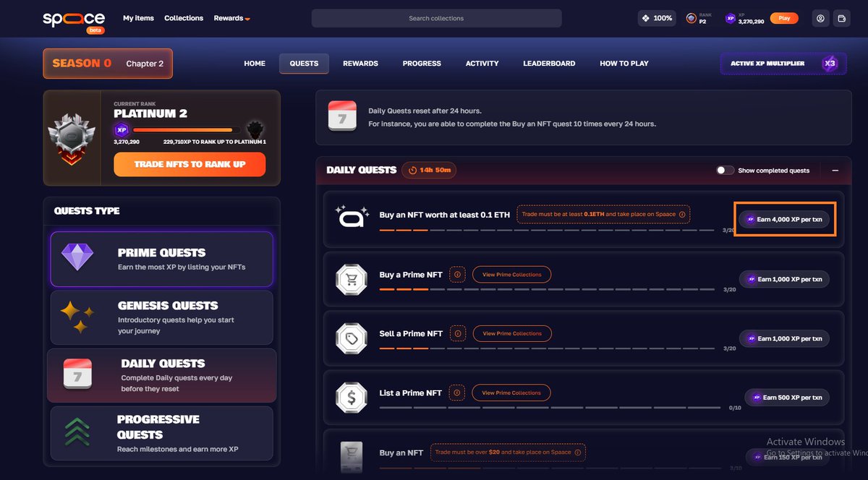Click the calendar icon in reset notice

coord(342,116)
